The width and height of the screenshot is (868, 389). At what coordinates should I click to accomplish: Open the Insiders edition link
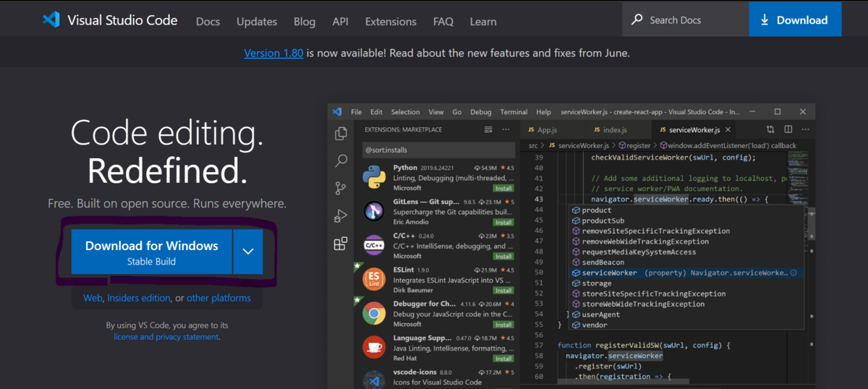(x=139, y=298)
